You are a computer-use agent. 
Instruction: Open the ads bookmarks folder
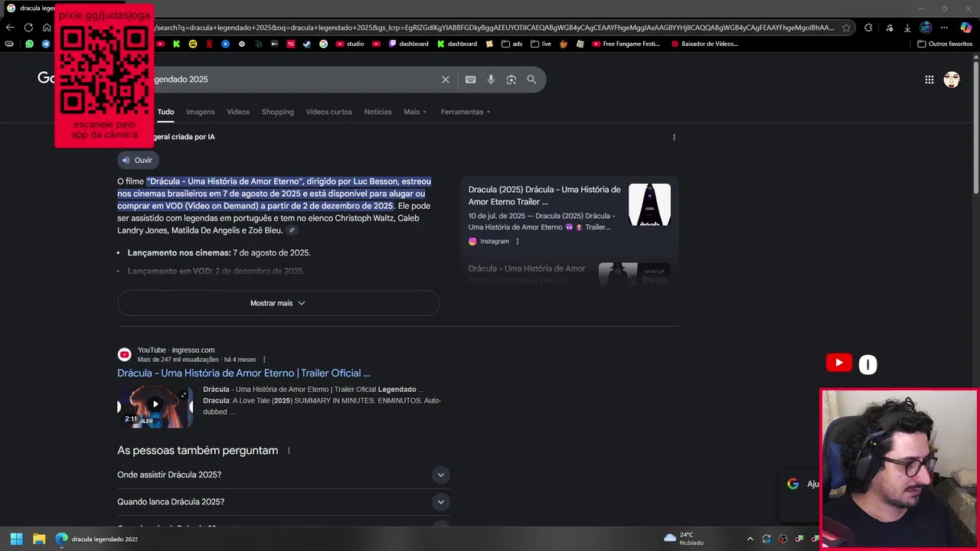512,44
